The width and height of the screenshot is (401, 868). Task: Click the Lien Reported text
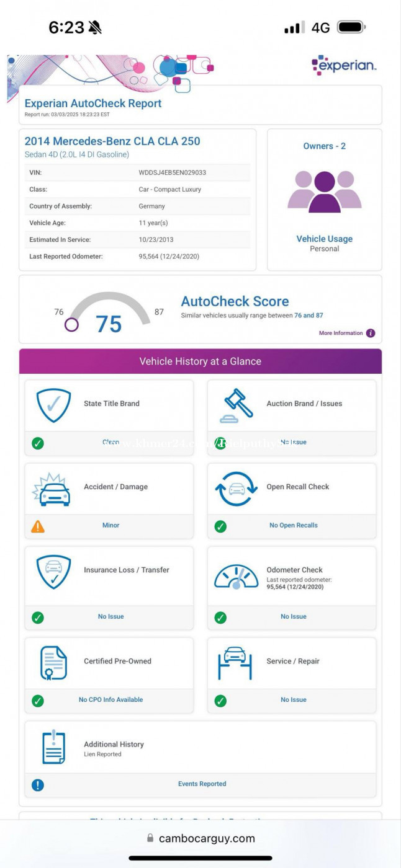pyautogui.click(x=102, y=755)
